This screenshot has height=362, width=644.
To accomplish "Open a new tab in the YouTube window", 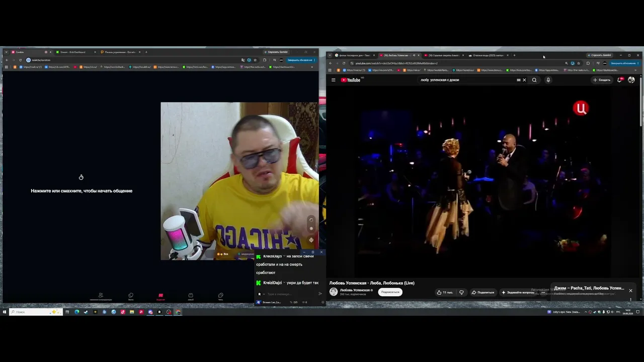I will 514,55.
